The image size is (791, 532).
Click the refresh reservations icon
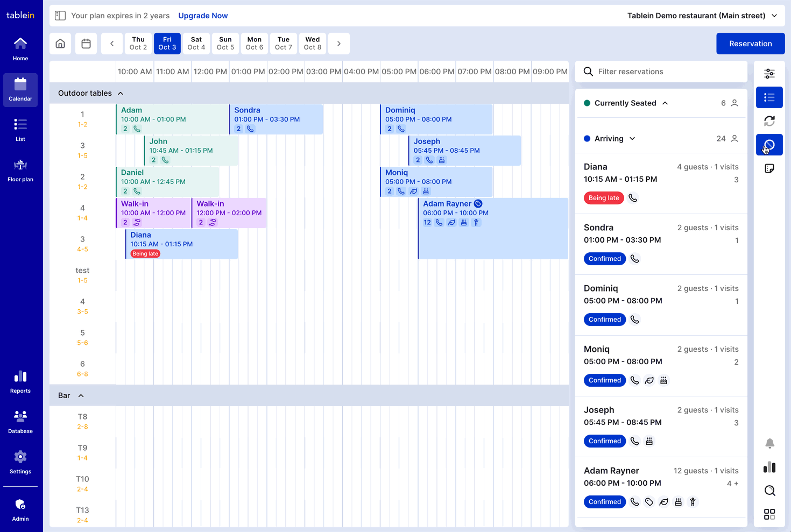tap(769, 121)
